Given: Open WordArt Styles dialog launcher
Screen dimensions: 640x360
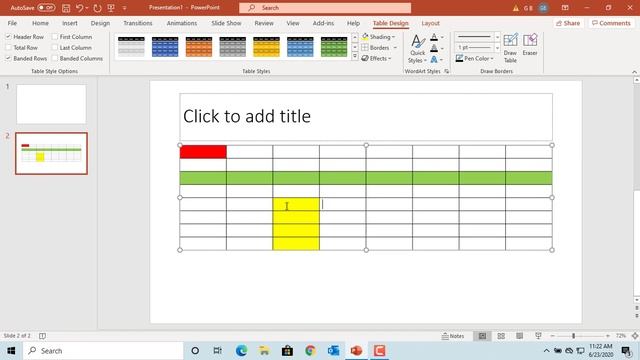Looking at the screenshot, I should [447, 71].
